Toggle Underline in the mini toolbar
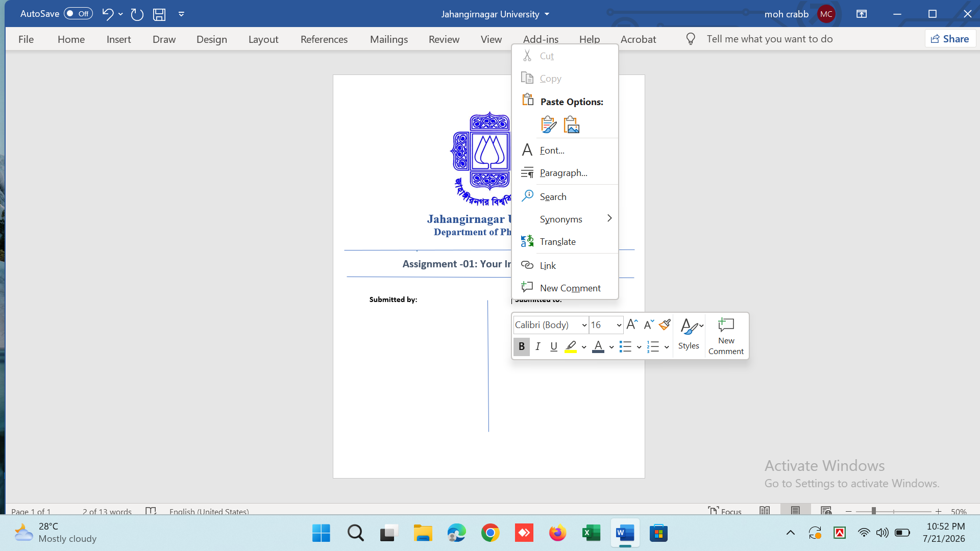The width and height of the screenshot is (980, 551). [554, 347]
